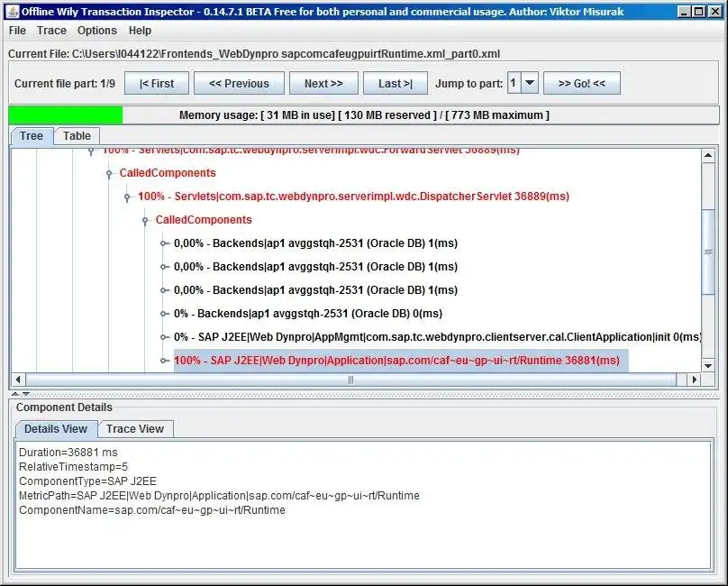This screenshot has height=586, width=728.
Task: Select the ClientApplication|init 0(ms) row
Action: pyautogui.click(x=437, y=337)
